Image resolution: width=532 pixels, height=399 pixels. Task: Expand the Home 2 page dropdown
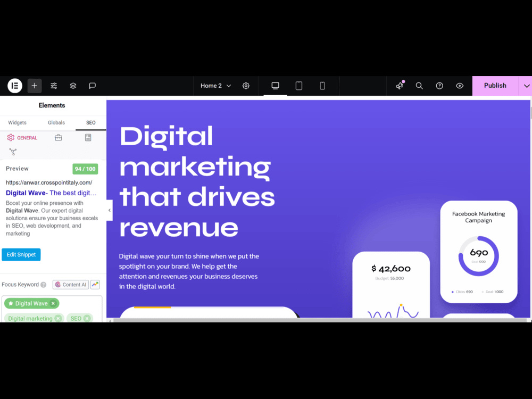point(215,86)
